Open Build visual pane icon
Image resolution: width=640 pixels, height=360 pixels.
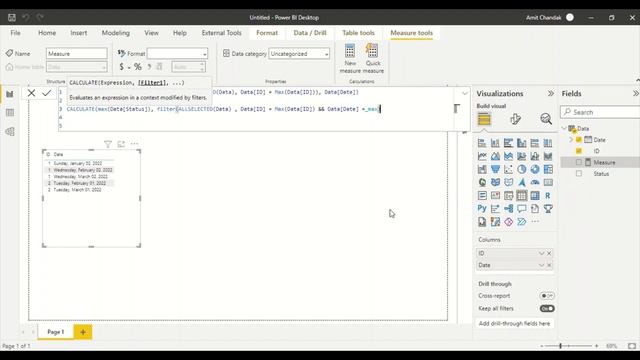coord(484,119)
